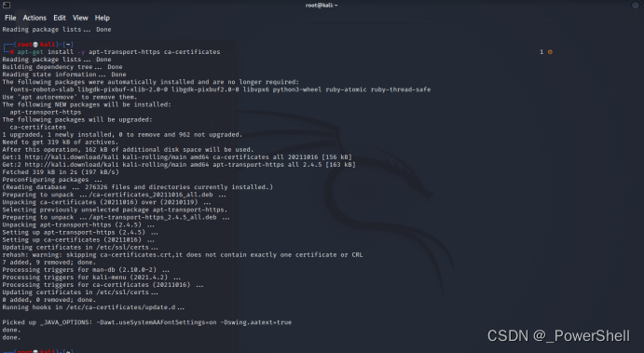Click 'Picked up _JAVA_OPTIONS' line
This screenshot has height=353, width=644.
147,322
